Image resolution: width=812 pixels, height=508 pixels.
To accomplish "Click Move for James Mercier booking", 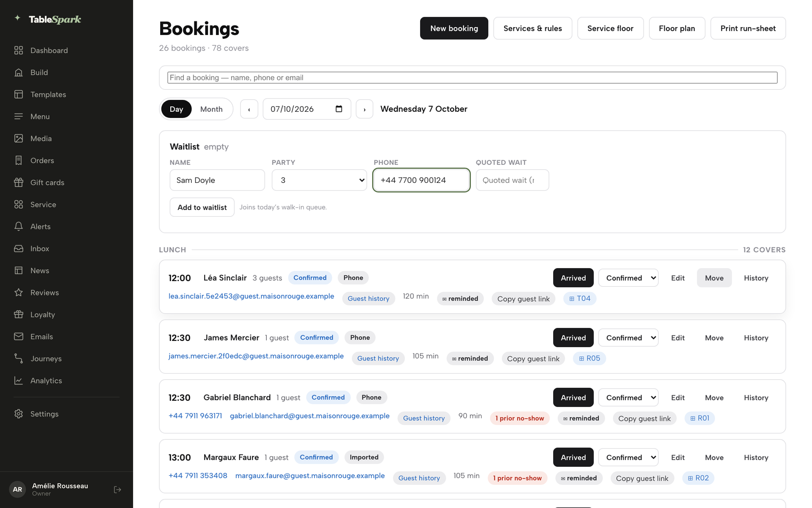I will click(714, 338).
